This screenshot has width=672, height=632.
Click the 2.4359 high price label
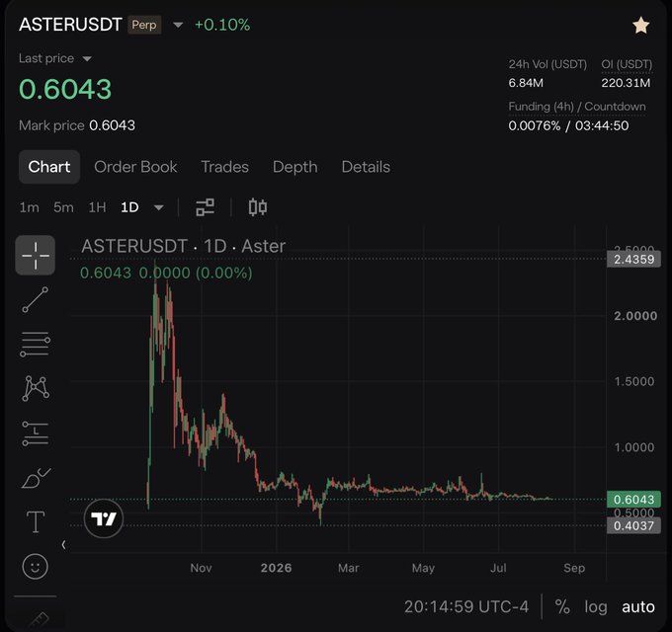click(633, 259)
